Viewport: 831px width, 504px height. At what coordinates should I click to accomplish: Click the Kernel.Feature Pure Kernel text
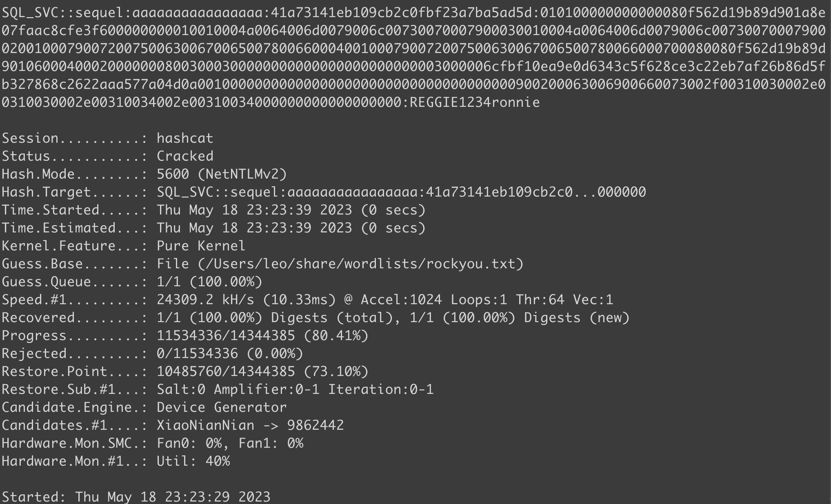[x=201, y=245]
